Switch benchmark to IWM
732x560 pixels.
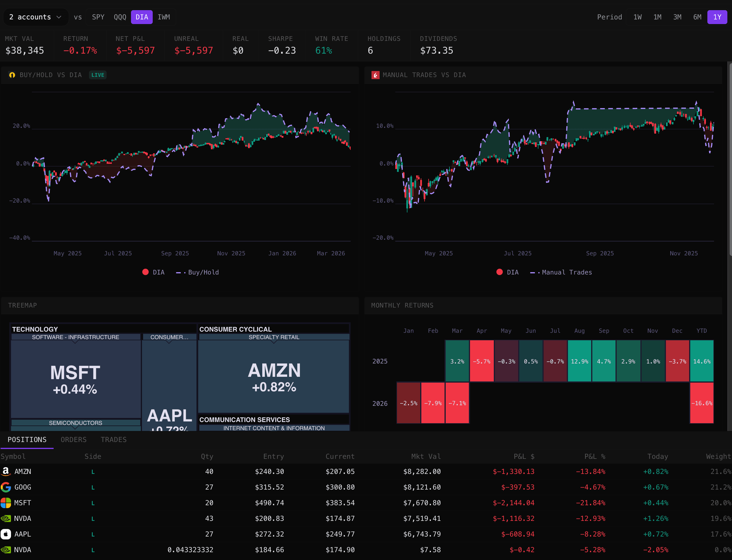pos(164,17)
